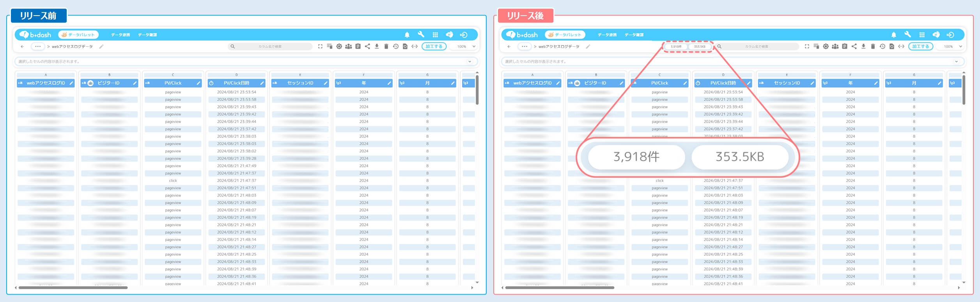Open データ確認 tab in リリース後 panel
This screenshot has height=302, width=980.
tap(634, 35)
